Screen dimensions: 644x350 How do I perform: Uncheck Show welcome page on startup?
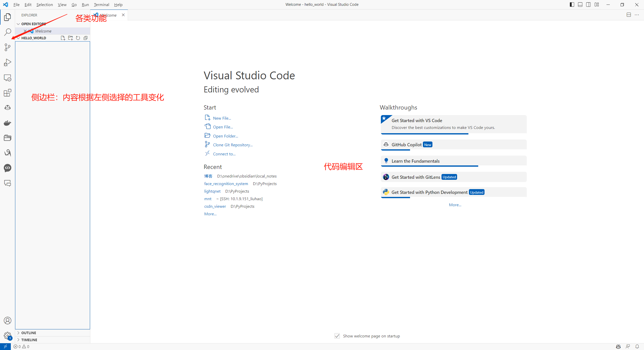[x=337, y=336]
